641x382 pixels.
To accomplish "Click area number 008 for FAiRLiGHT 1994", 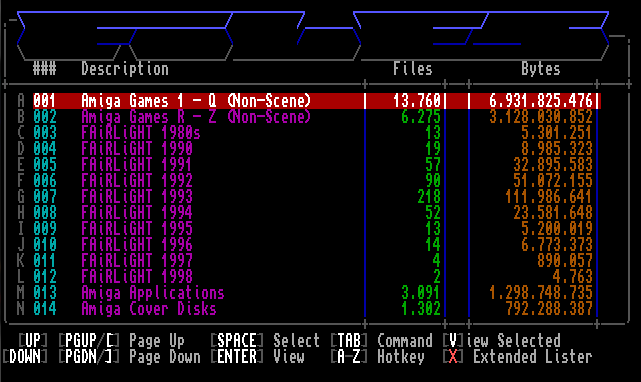I will click(45, 213).
